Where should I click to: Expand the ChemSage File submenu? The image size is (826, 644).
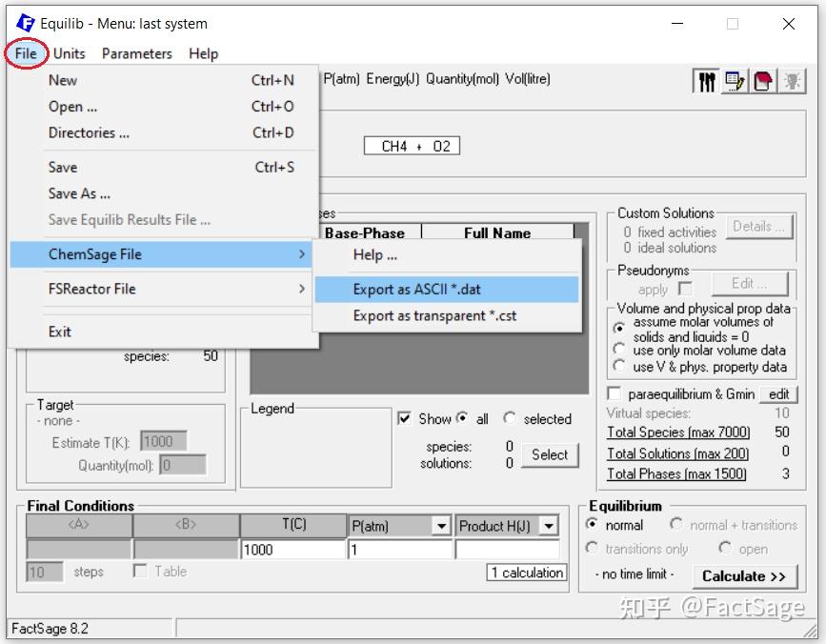161,254
